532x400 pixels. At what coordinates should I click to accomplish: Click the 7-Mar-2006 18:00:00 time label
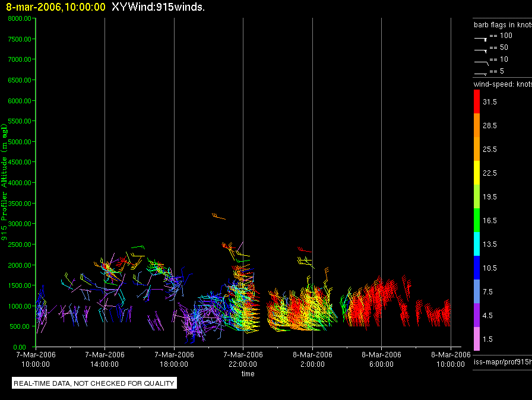[174, 359]
